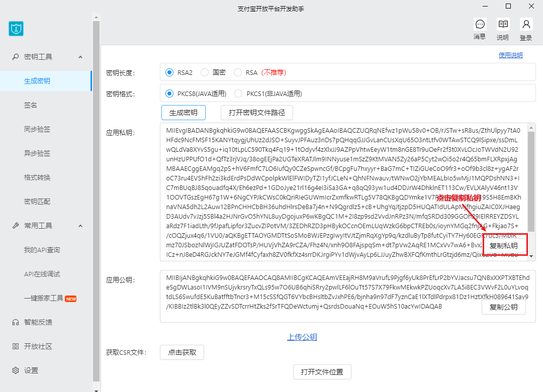Select the 国密 key length option

click(x=205, y=72)
